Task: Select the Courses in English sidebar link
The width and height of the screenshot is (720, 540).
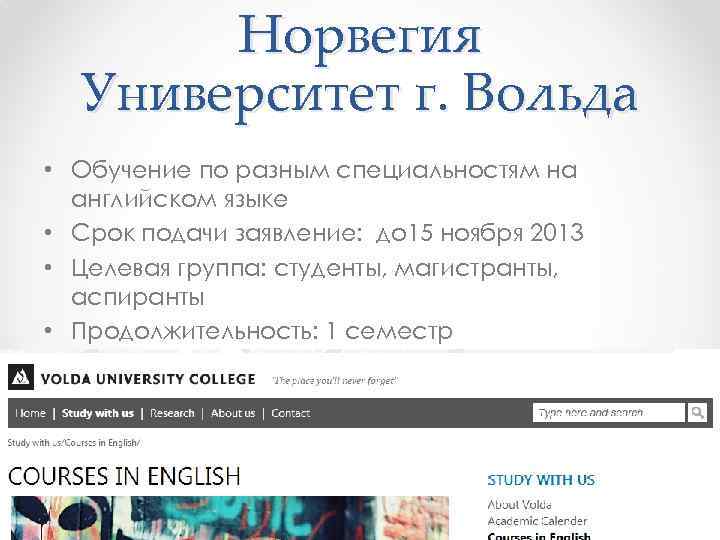Action: point(539,536)
